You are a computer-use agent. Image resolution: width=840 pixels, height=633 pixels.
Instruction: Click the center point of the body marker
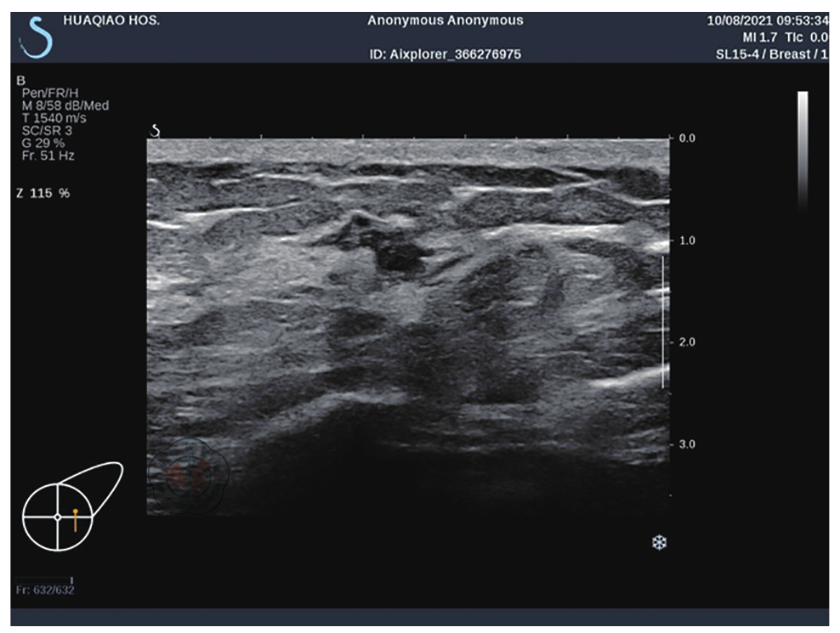click(58, 517)
